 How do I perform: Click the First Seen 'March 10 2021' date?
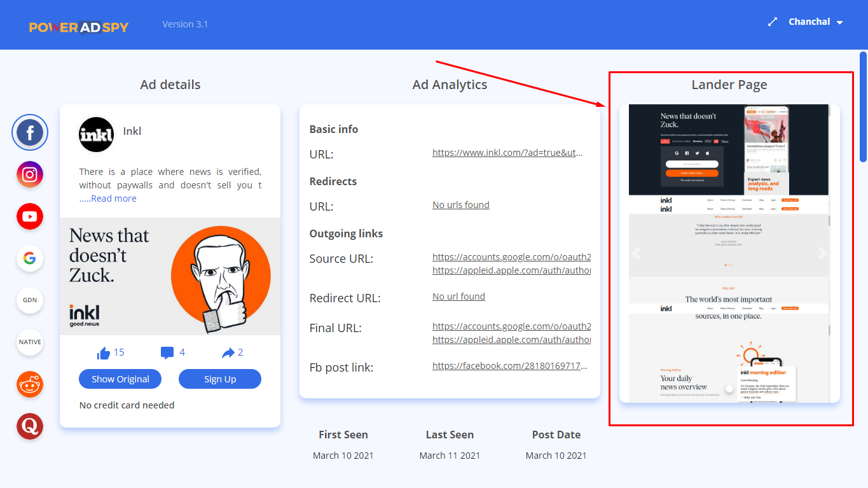coord(343,456)
